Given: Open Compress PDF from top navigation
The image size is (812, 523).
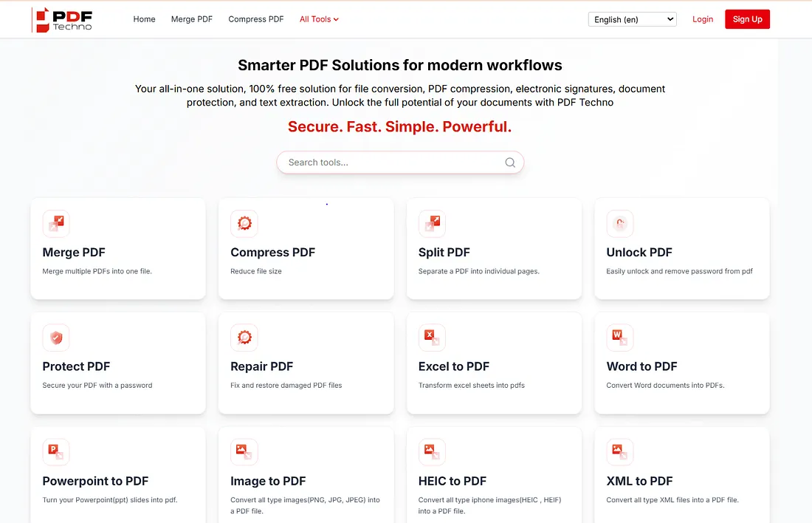Looking at the screenshot, I should tap(256, 19).
